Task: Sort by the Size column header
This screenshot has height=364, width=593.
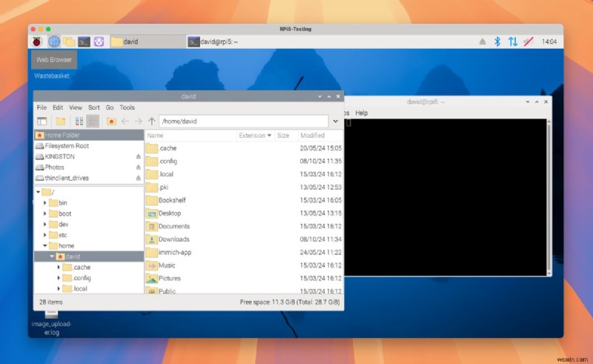Action: click(x=285, y=135)
